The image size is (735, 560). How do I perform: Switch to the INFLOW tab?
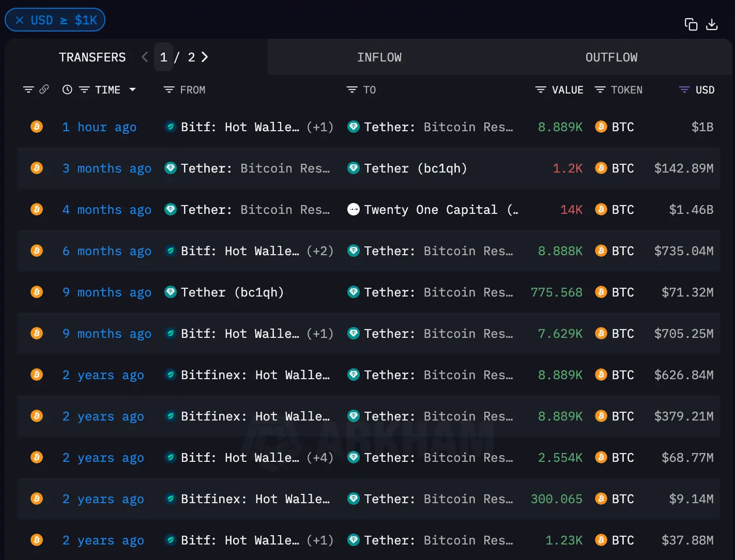379,57
